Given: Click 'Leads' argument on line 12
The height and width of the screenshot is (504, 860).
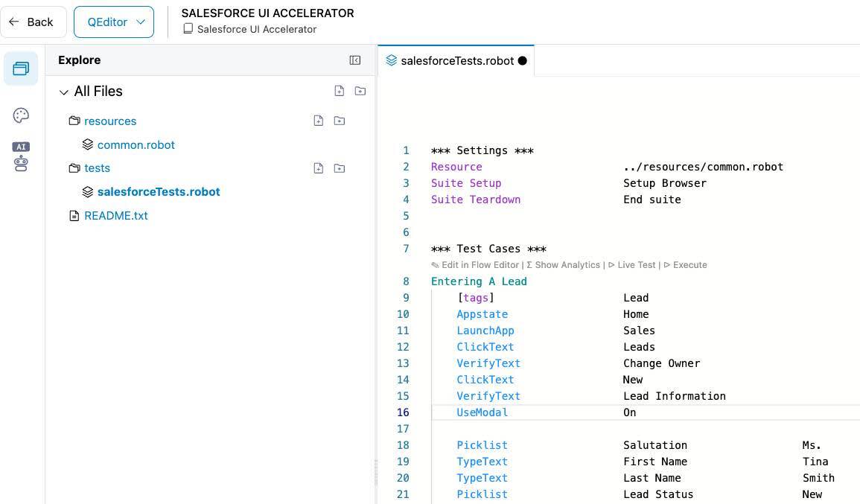Looking at the screenshot, I should tap(639, 347).
